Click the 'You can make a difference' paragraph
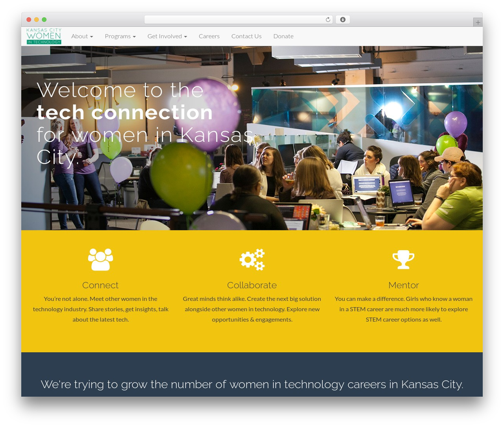 (404, 309)
